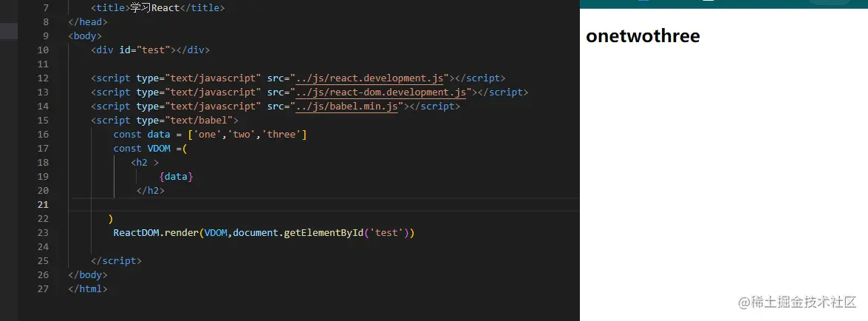
Task: Click the 'two' string in data array
Action: pos(242,134)
